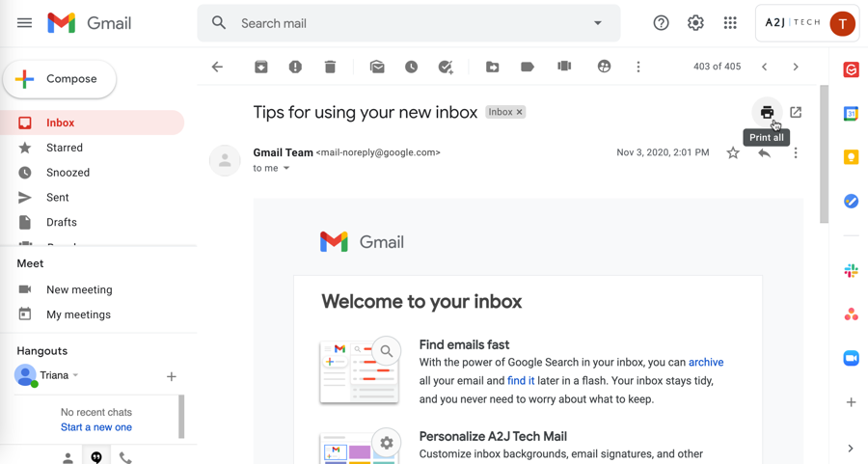The image size is (868, 464).
Task: Delete the open email
Action: point(330,67)
